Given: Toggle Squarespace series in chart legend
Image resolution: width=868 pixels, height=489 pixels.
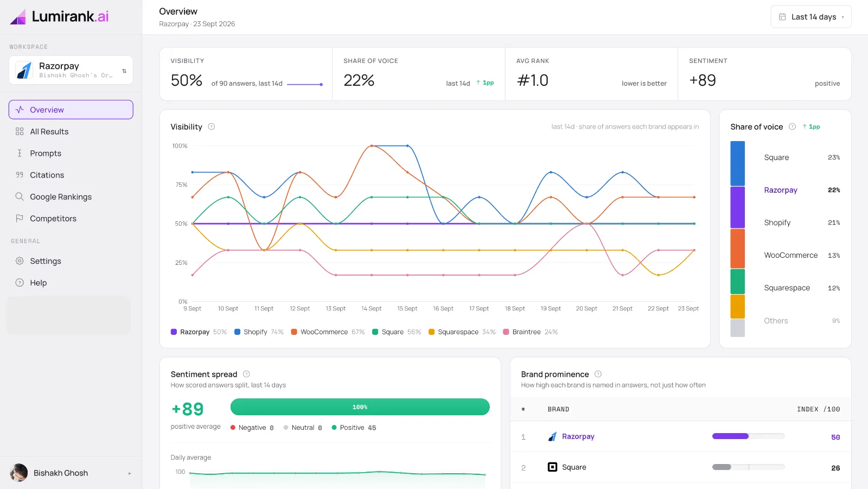Looking at the screenshot, I should pyautogui.click(x=462, y=332).
